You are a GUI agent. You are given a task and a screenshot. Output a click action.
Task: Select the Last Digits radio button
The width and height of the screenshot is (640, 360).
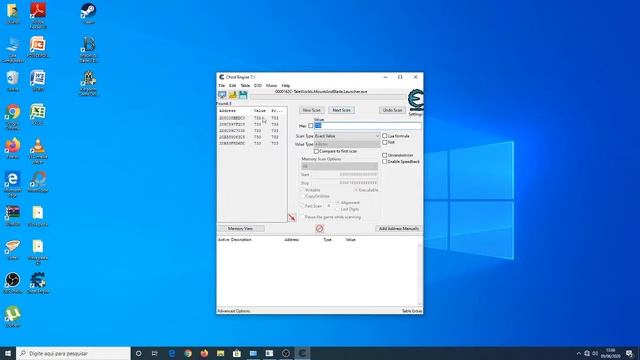[x=338, y=209]
